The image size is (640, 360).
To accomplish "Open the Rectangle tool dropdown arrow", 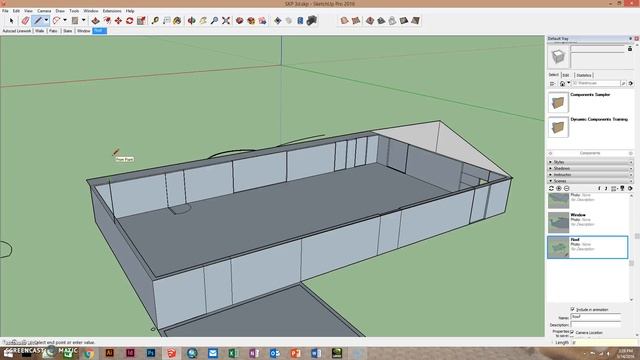I will tap(83, 20).
